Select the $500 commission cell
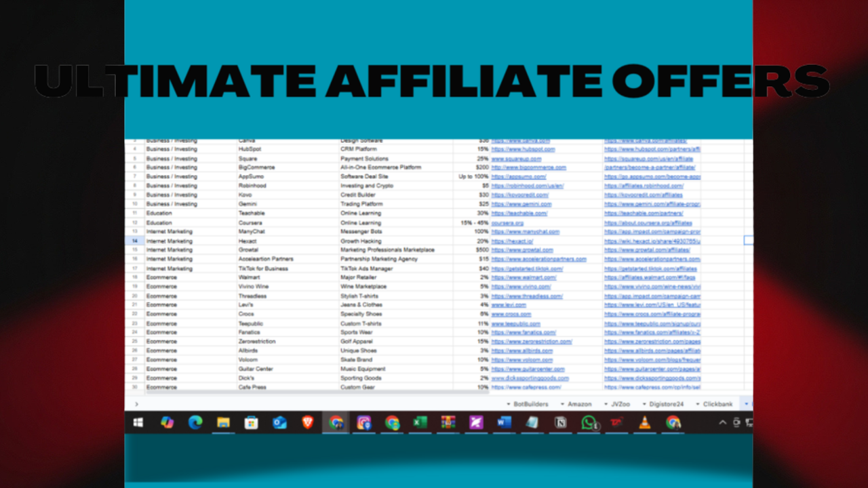The image size is (868, 488). 473,250
